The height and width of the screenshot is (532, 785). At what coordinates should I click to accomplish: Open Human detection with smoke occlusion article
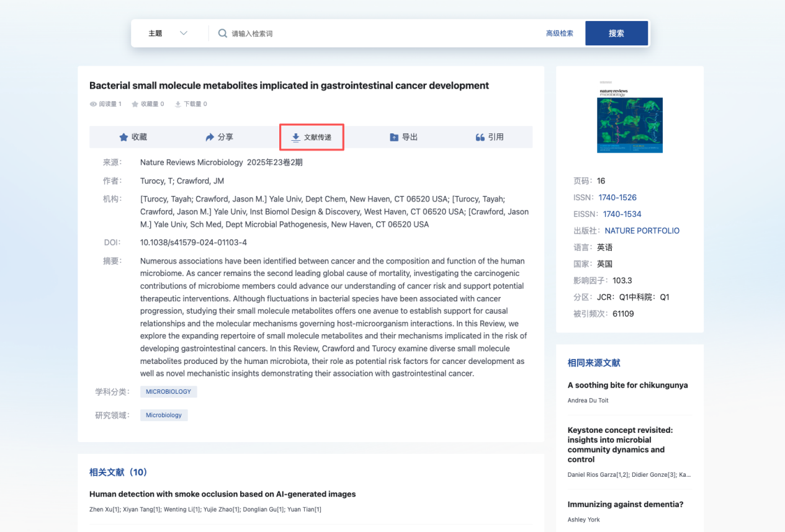click(x=223, y=494)
